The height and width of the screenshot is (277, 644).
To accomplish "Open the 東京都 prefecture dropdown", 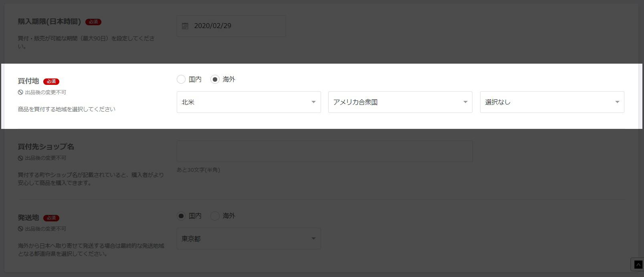I will point(248,239).
